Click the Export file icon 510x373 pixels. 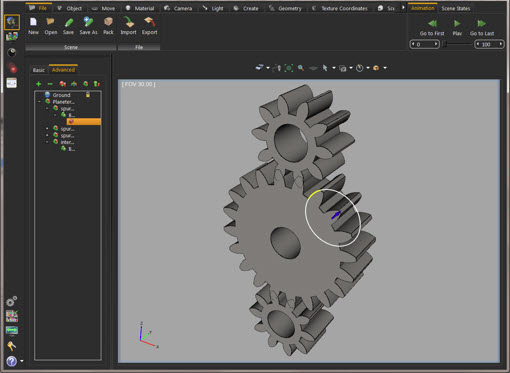(x=150, y=22)
